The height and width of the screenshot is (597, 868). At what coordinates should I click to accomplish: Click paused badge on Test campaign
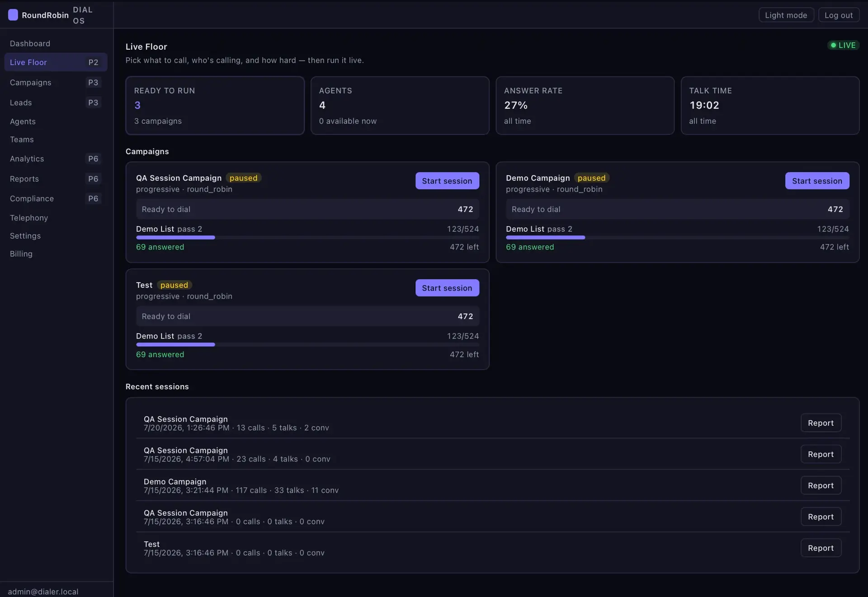pos(174,285)
